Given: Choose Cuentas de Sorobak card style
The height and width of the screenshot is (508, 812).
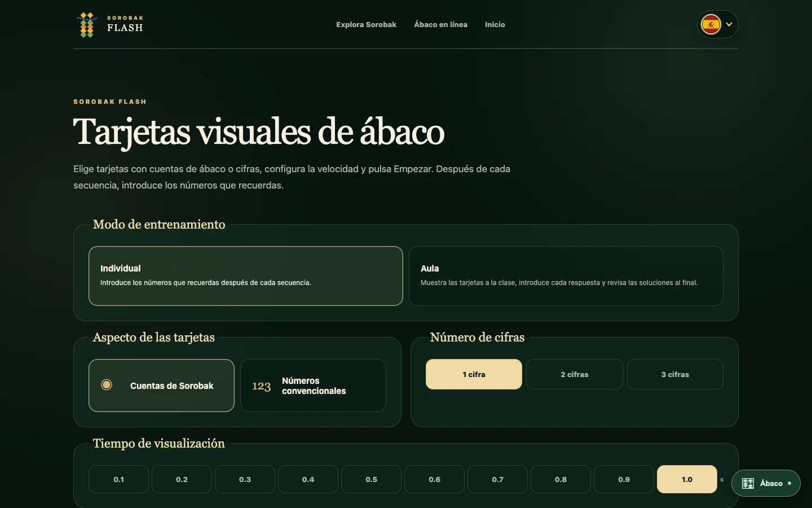Looking at the screenshot, I should (161, 386).
